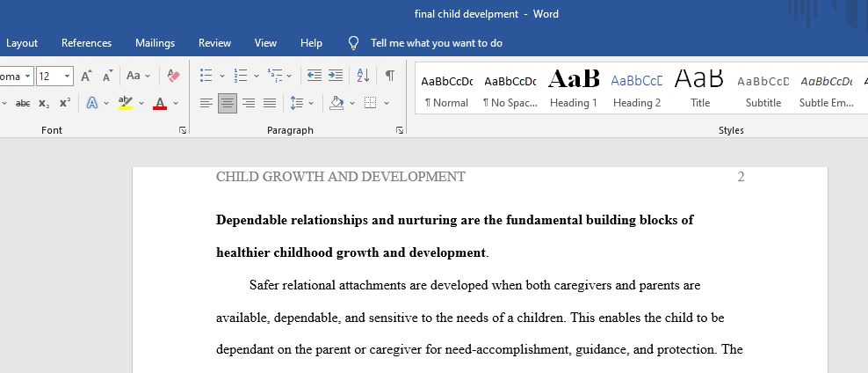Click the 'Tell me what you want to do' box
This screenshot has height=373, width=868.
coord(437,43)
